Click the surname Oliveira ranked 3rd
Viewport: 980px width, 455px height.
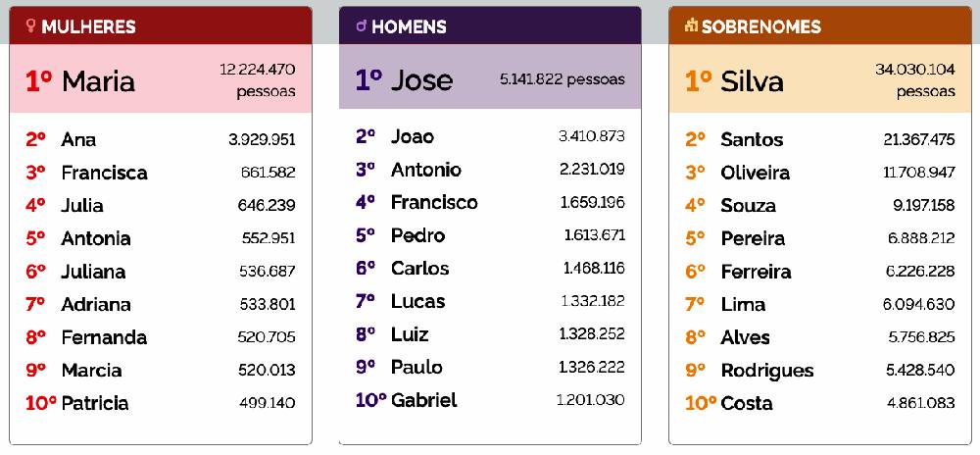755,173
